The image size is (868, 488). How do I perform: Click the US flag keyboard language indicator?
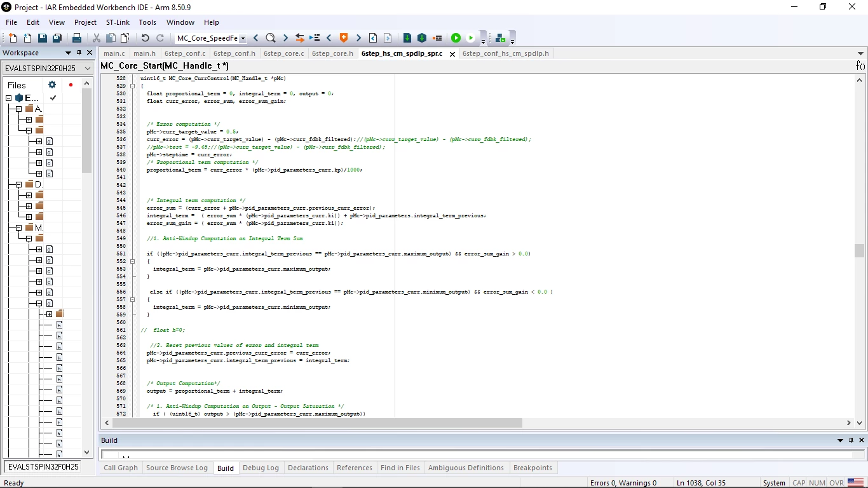[856, 483]
